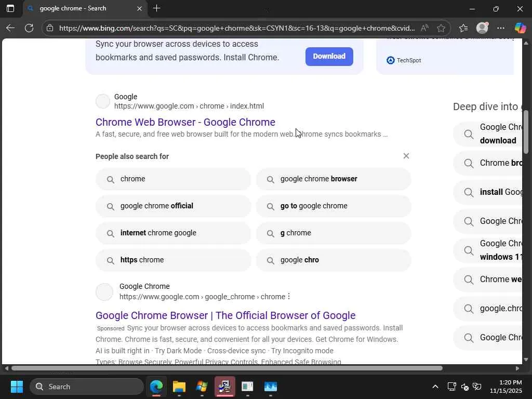Open the tab actions menu icon
This screenshot has height=399, width=532.
[10, 8]
